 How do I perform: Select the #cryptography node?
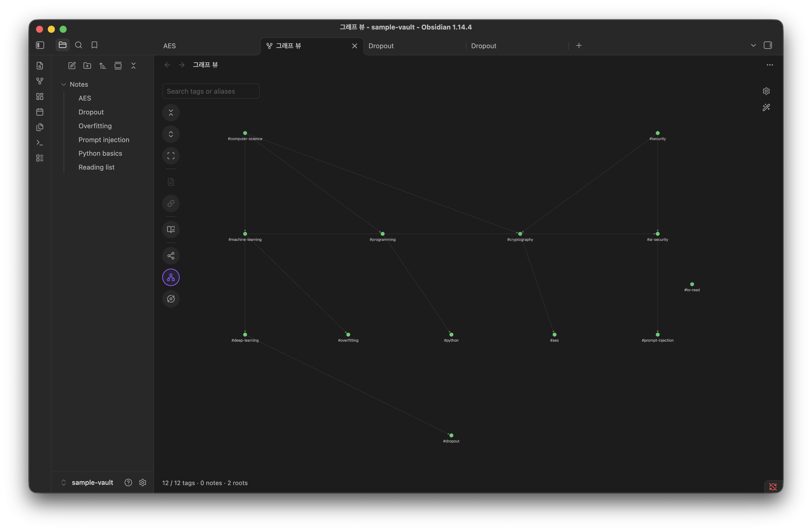coord(520,234)
